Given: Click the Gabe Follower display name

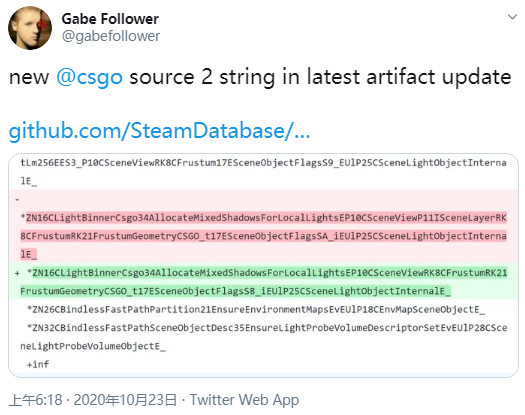Looking at the screenshot, I should (x=110, y=19).
